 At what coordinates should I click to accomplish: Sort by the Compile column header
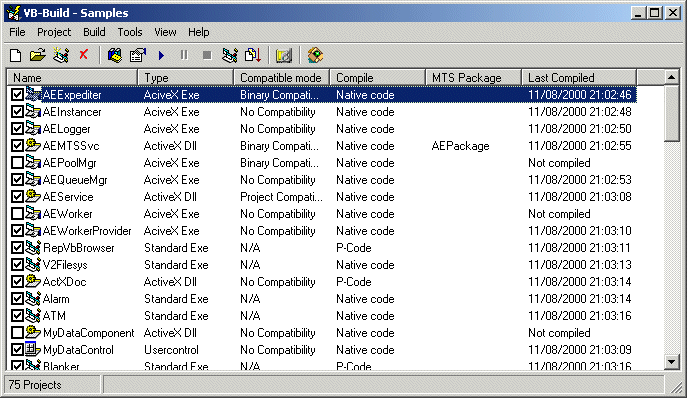click(377, 78)
